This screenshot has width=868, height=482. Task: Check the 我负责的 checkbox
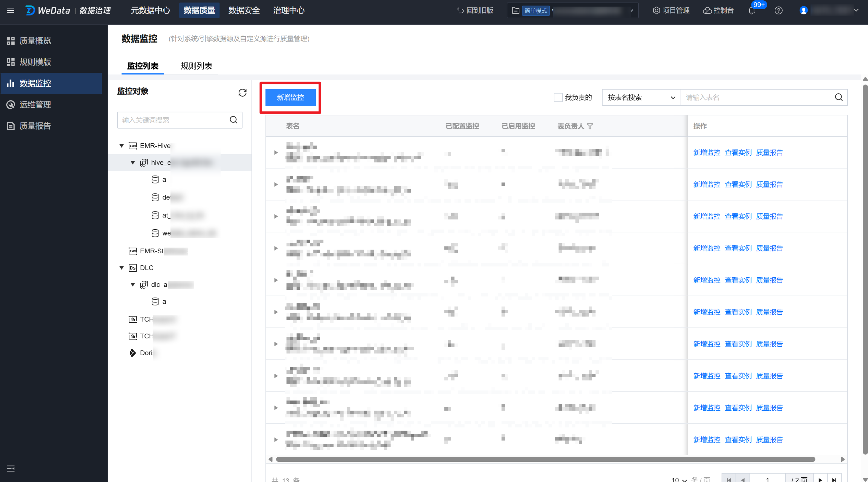click(x=558, y=97)
